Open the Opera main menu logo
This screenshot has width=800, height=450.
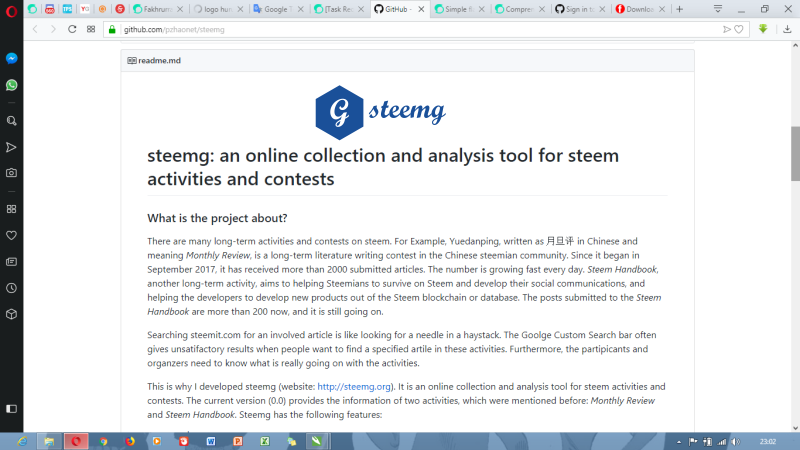(11, 10)
